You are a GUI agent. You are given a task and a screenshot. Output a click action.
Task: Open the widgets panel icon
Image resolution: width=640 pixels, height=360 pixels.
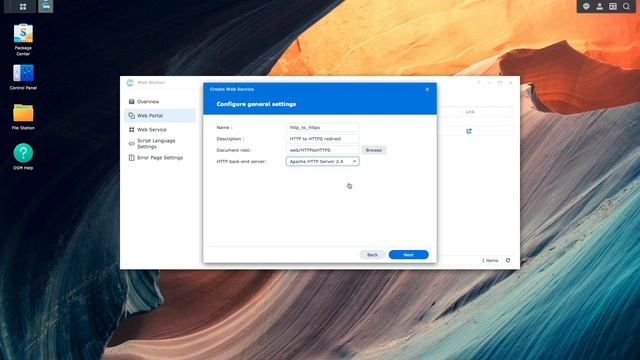click(613, 6)
